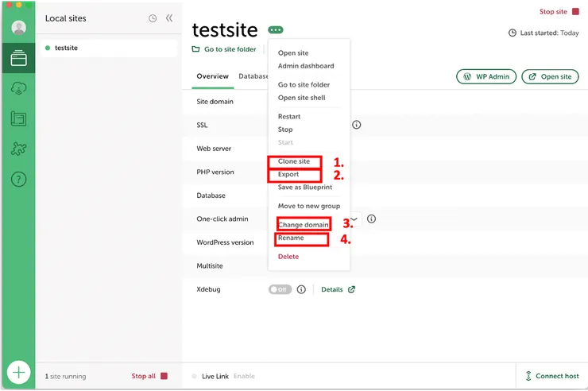Viewport: 588px width, 391px height.
Task: Click the Open site button
Action: [x=550, y=76]
